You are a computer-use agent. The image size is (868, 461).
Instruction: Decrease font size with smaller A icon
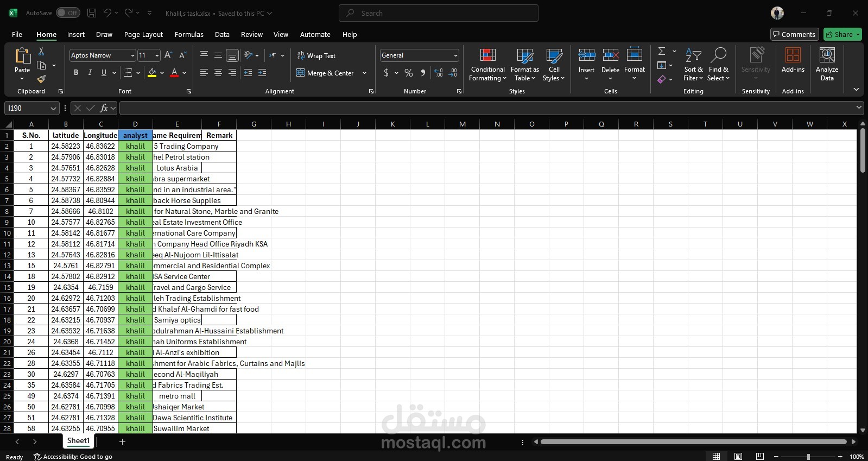point(182,55)
